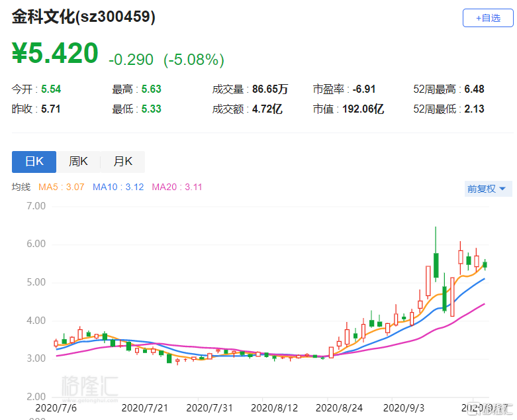Click current price ¥5.420

pos(55,53)
